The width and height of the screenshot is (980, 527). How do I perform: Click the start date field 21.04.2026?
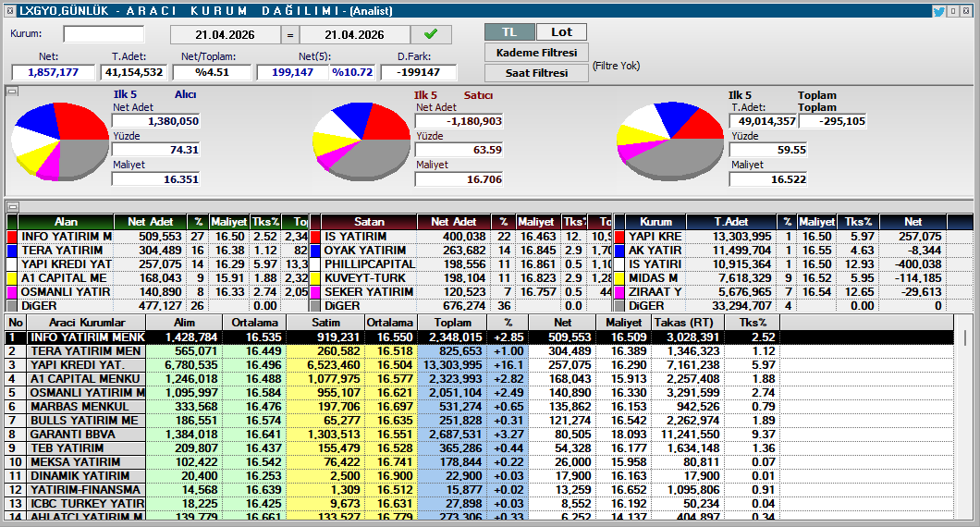pyautogui.click(x=225, y=34)
